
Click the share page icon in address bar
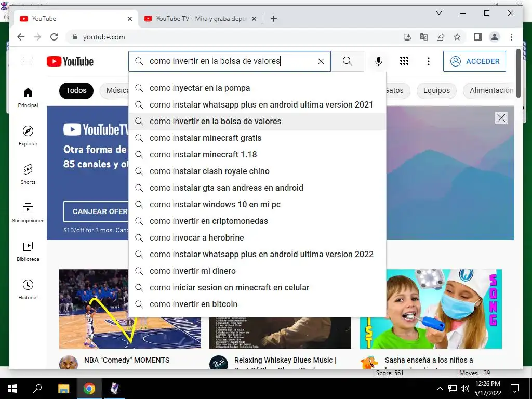pos(441,37)
